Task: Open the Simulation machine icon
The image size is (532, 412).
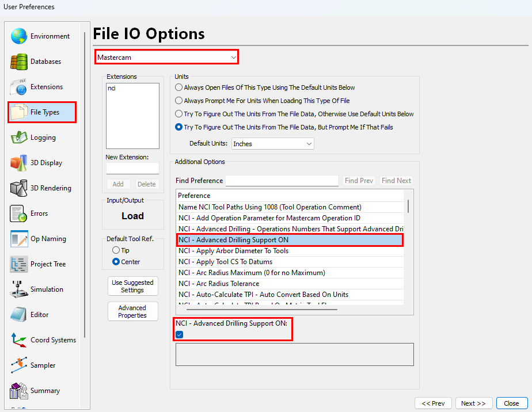Action: point(18,289)
